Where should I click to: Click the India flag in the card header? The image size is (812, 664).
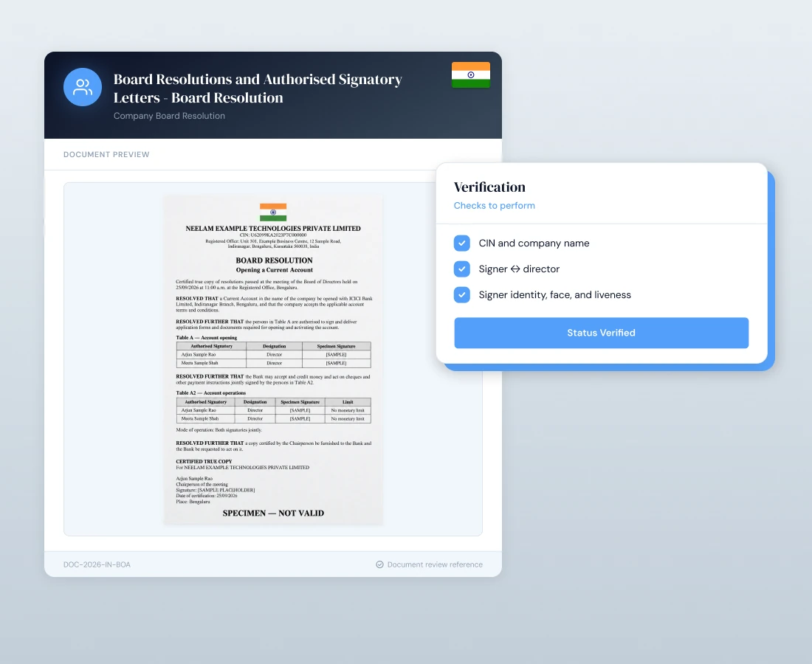(x=471, y=75)
